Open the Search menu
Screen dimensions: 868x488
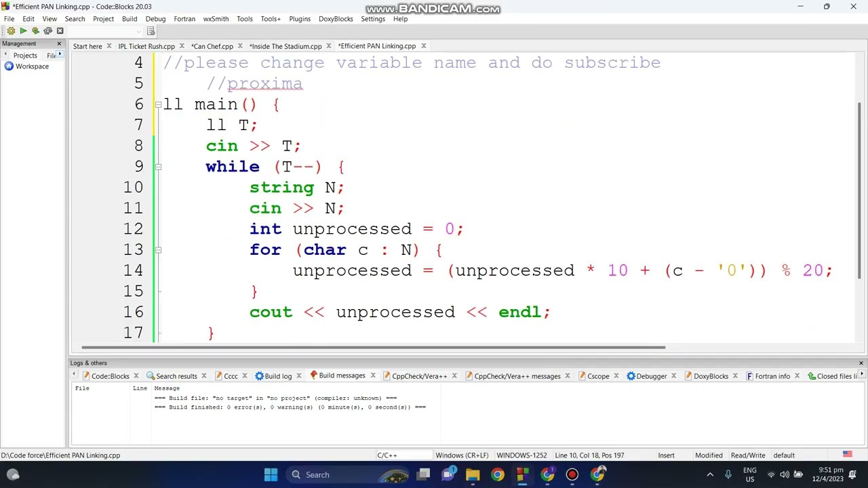[75, 19]
